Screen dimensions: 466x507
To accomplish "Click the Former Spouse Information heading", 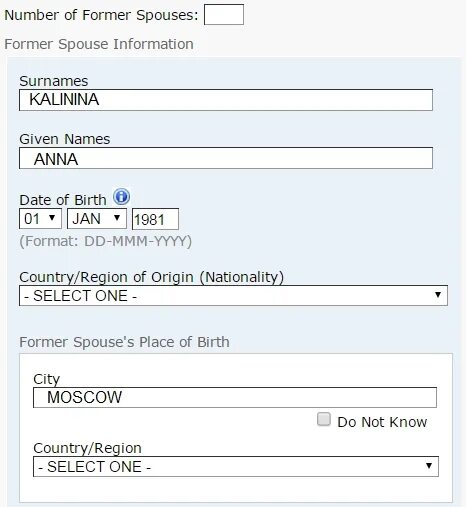I will tap(99, 44).
